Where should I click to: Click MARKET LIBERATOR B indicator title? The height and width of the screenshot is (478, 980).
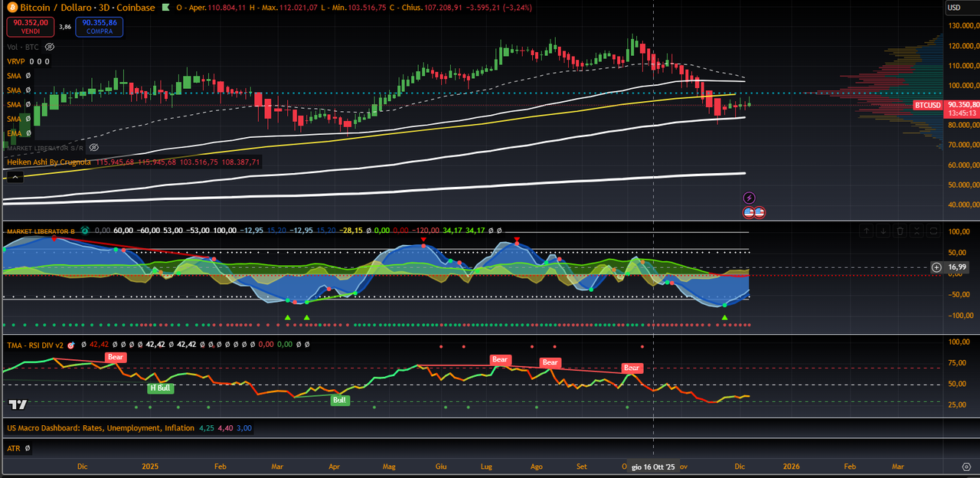[x=41, y=231]
